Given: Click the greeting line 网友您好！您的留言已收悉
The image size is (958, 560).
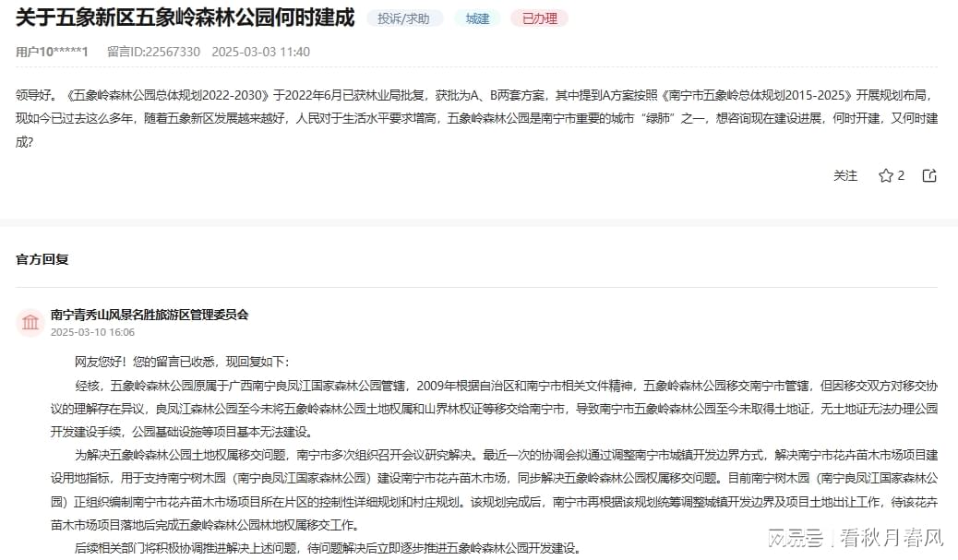Looking at the screenshot, I should tap(182, 362).
